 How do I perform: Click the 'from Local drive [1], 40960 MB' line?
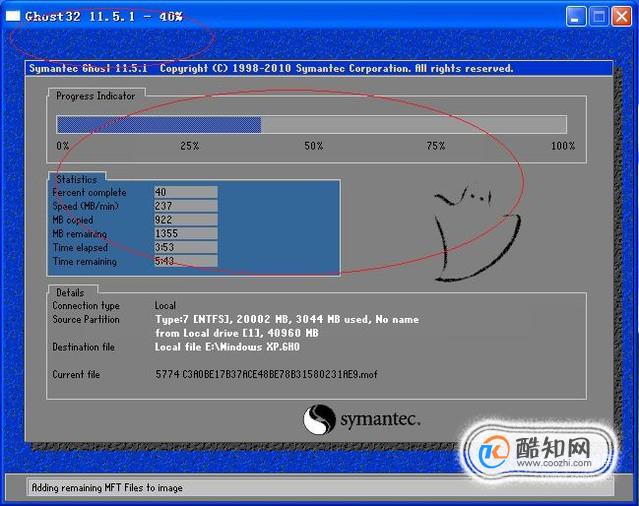click(237, 333)
